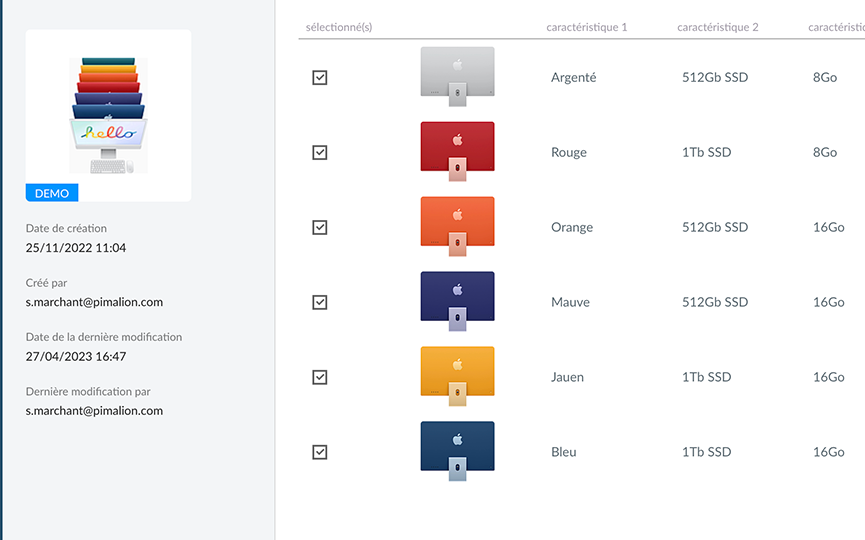Click the main product image with hello
The image size is (865, 540).
(x=108, y=115)
